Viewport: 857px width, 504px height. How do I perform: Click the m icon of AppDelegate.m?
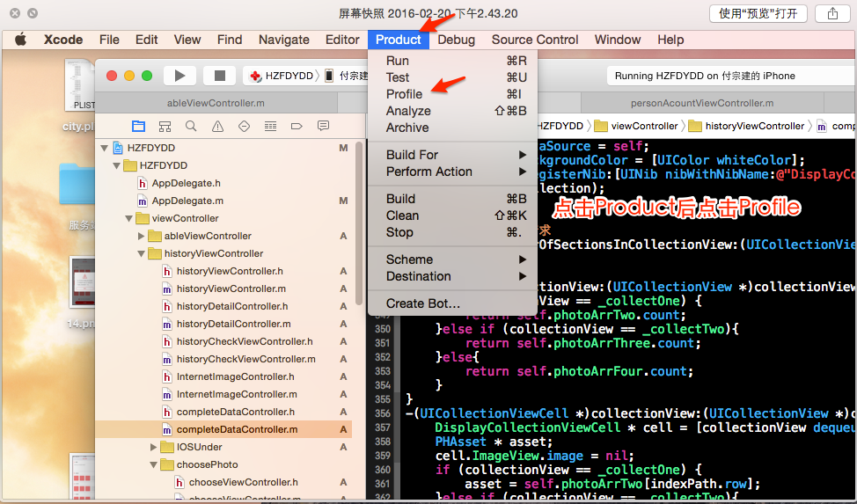(x=143, y=201)
